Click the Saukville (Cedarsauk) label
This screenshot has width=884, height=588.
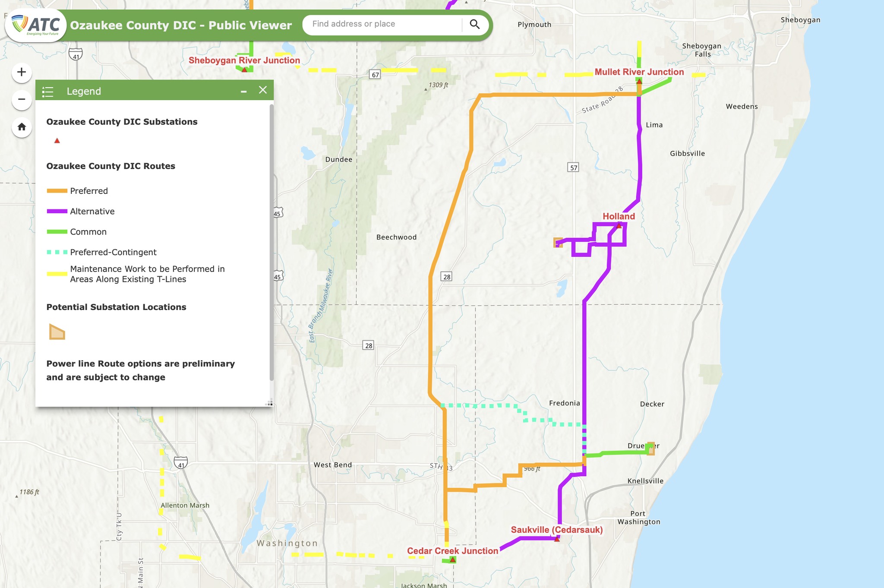tap(557, 530)
